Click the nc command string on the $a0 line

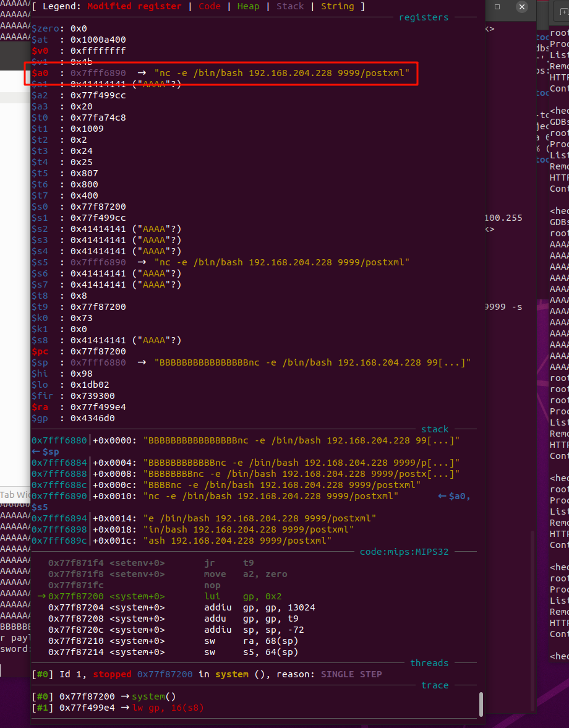pos(281,74)
